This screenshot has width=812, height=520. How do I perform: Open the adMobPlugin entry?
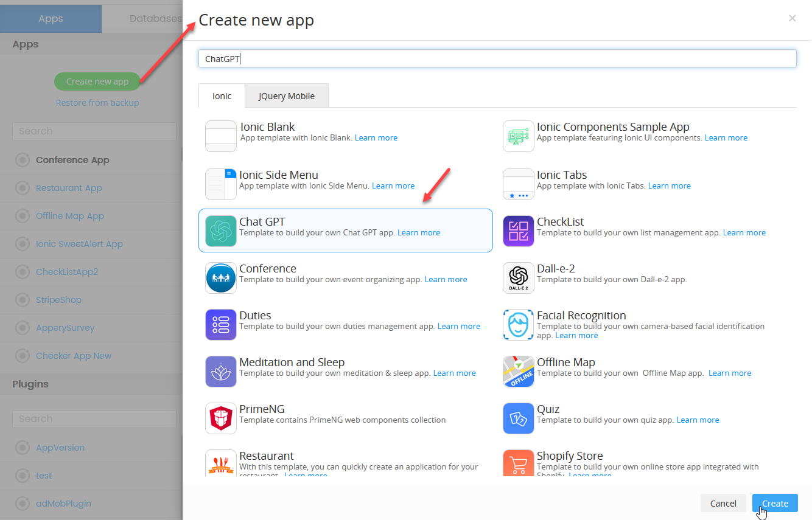coord(63,504)
